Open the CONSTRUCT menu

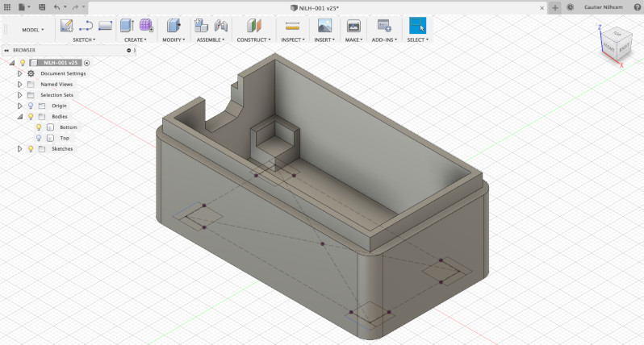tap(253, 39)
